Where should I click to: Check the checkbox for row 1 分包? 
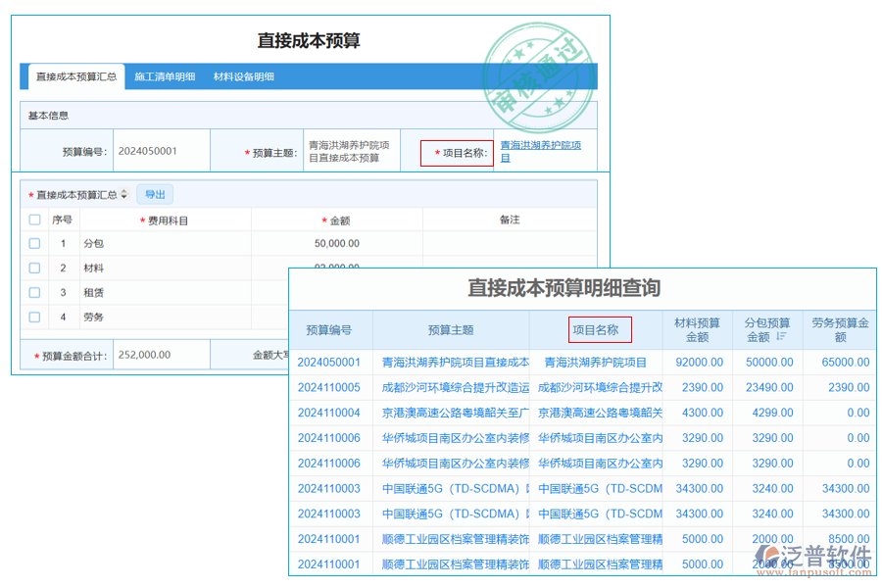(33, 242)
